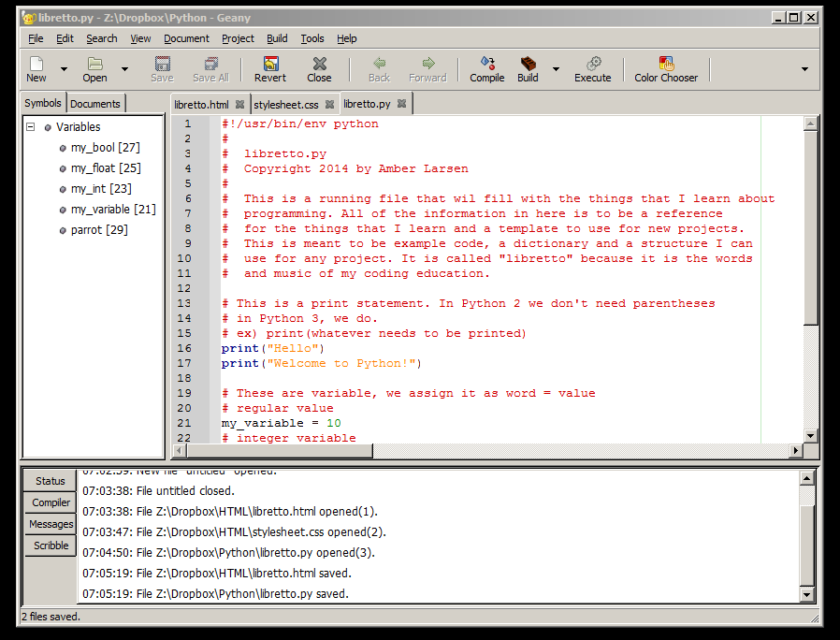The image size is (840, 640).
Task: Open the Build menu
Action: 277,38
